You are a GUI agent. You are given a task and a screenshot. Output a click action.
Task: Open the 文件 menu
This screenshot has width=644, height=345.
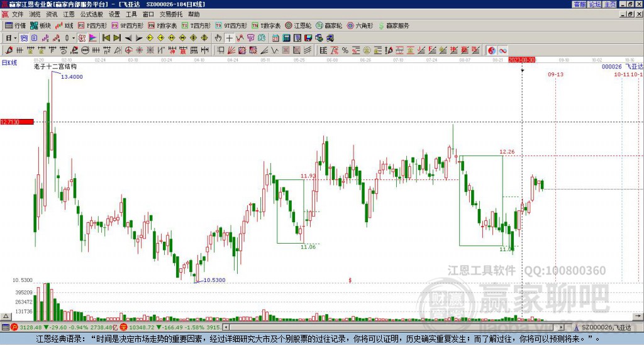(17, 14)
